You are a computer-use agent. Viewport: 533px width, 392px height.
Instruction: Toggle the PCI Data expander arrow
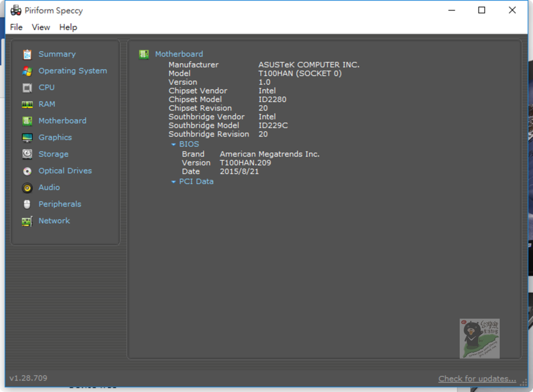click(173, 182)
